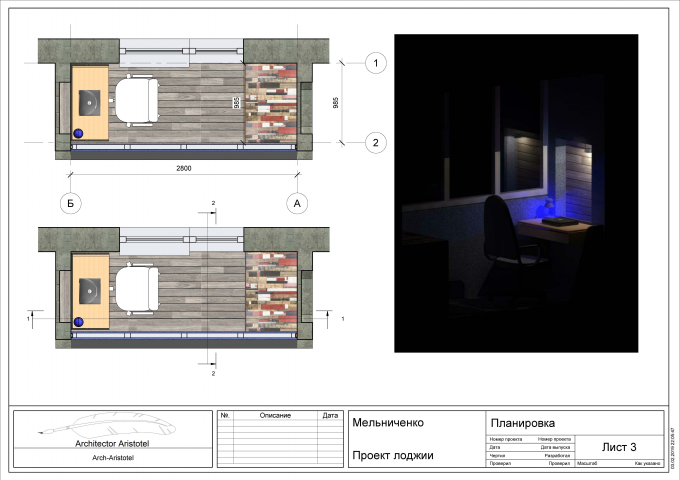Click the blue lamp in the upper plan
Image resolution: width=680 pixels, height=480 pixels.
pyautogui.click(x=78, y=133)
